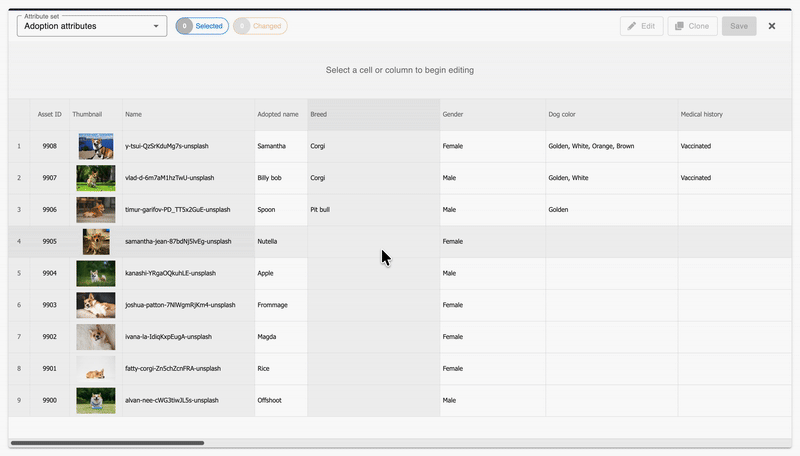800x456 pixels.
Task: Open the Attribute set dropdown
Action: tap(91, 26)
